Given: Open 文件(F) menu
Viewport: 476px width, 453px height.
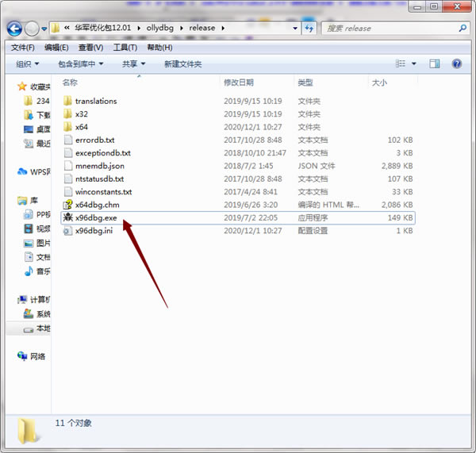Looking at the screenshot, I should [x=23, y=48].
